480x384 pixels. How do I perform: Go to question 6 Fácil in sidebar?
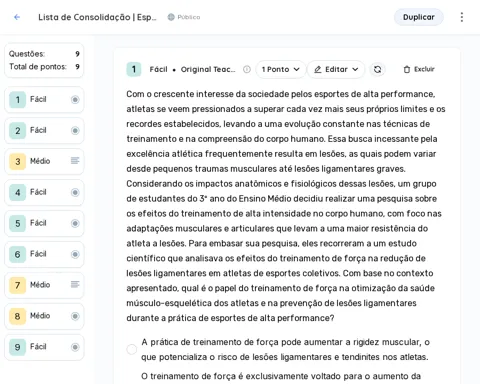click(x=44, y=255)
